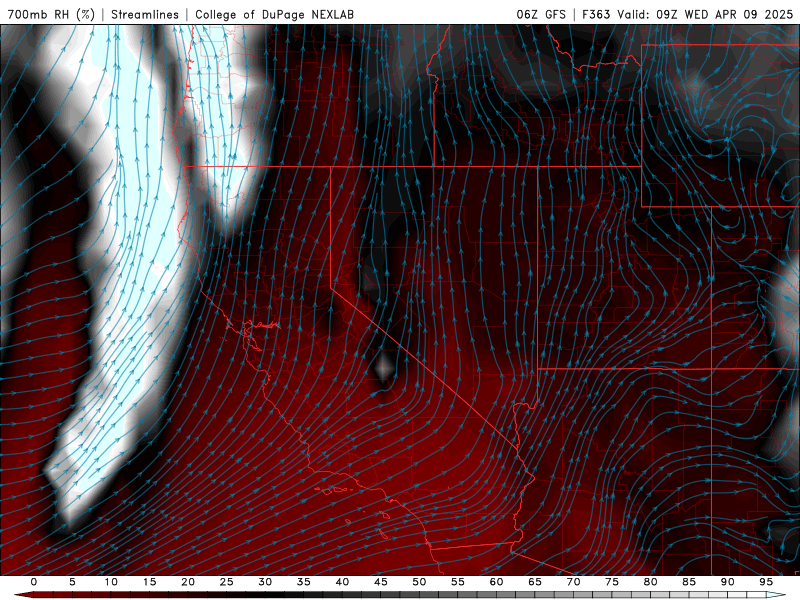This screenshot has height=600, width=800.
Task: Click the "700mb RH (%)" title text
Action: click(51, 14)
